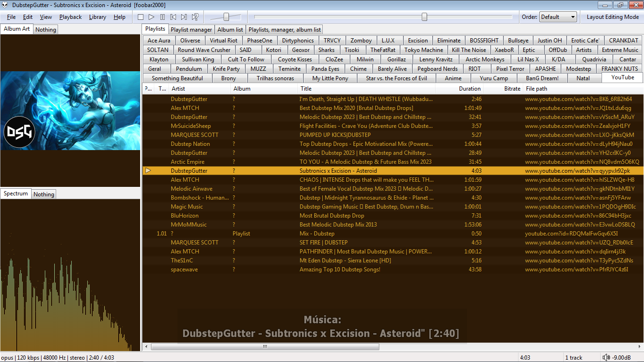Switch to the Playlist manager tab
The height and width of the screenshot is (362, 644).
click(191, 29)
